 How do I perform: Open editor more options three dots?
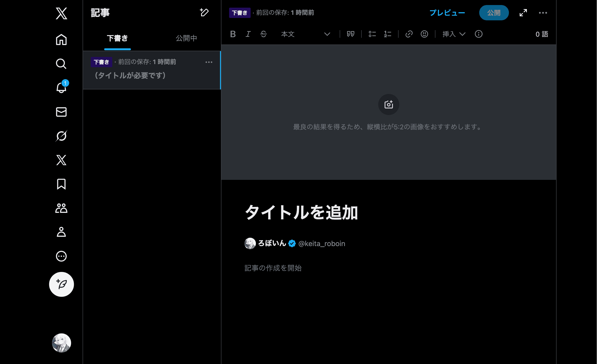(x=543, y=13)
